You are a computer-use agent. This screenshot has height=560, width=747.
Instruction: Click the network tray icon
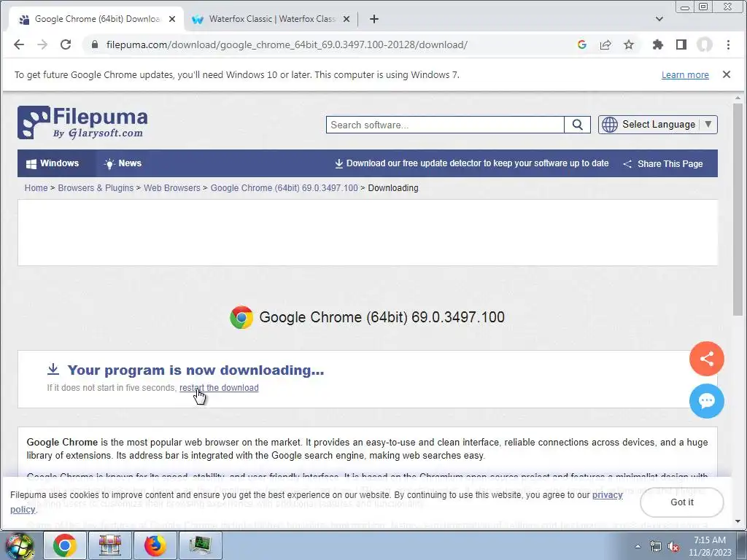pos(656,547)
